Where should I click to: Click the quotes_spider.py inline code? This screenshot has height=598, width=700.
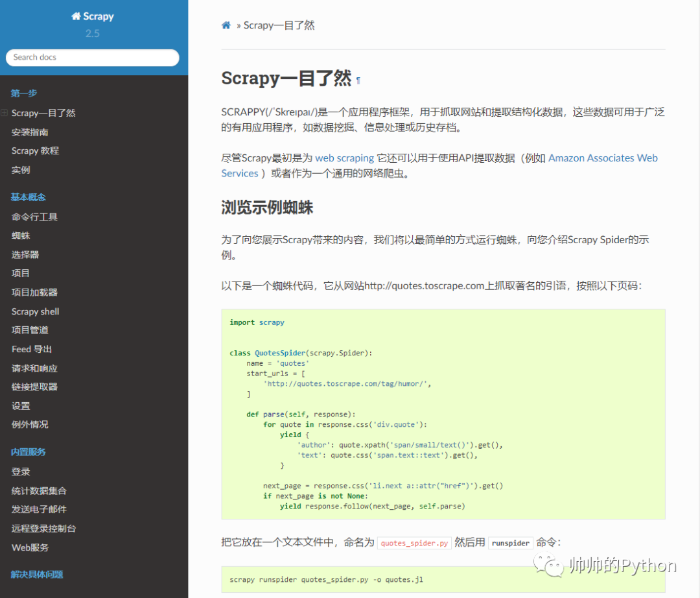coord(414,543)
